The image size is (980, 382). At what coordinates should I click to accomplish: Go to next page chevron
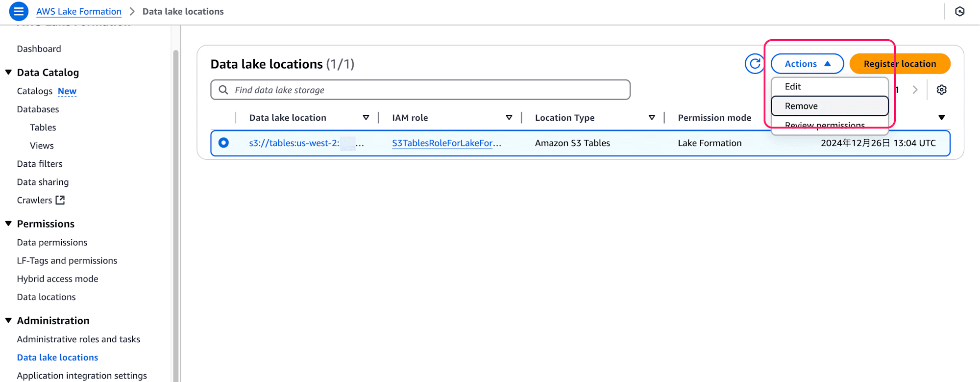[x=915, y=90]
